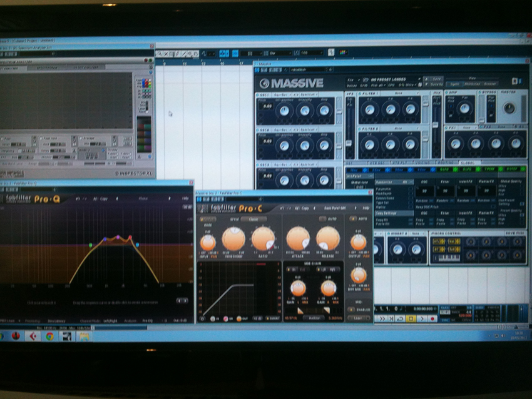The image size is (532, 399).
Task: Select the red EQ band node in Pro-Q
Action: pos(130,237)
